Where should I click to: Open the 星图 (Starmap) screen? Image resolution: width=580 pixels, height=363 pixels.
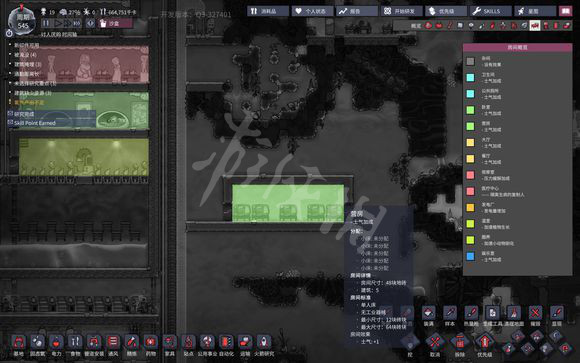pyautogui.click(x=535, y=11)
